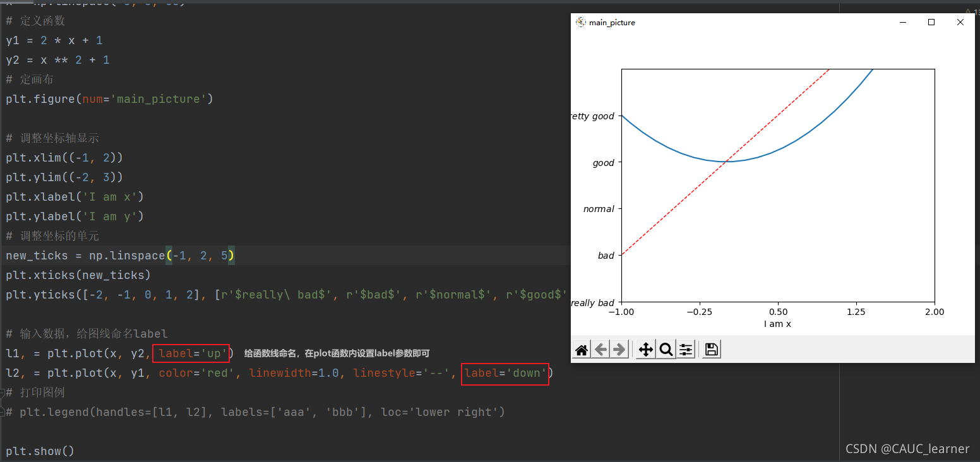Click the −0.25 x-axis tick label

(x=700, y=312)
